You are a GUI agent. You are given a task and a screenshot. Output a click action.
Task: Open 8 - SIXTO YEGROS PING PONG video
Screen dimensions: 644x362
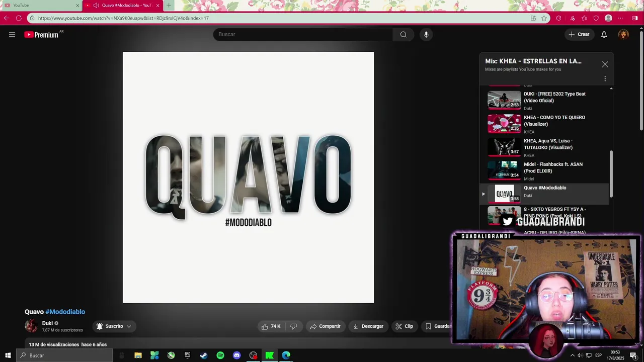(x=544, y=216)
